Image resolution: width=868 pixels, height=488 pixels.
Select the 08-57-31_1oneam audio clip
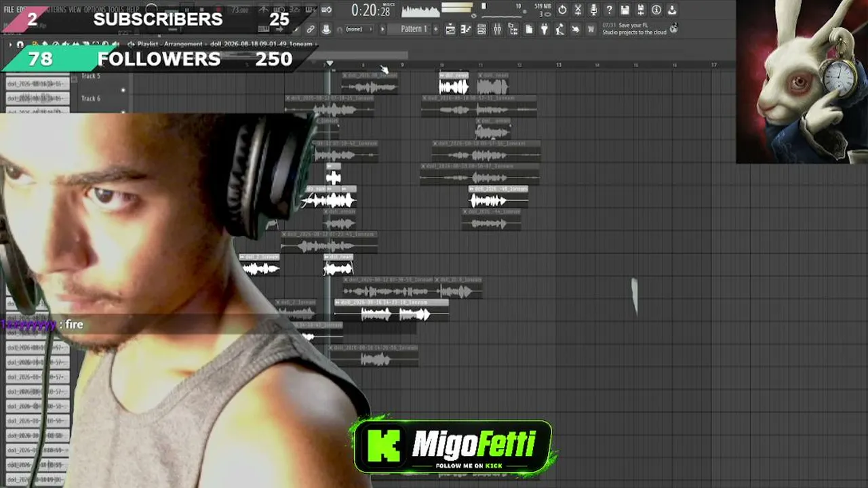click(x=479, y=106)
